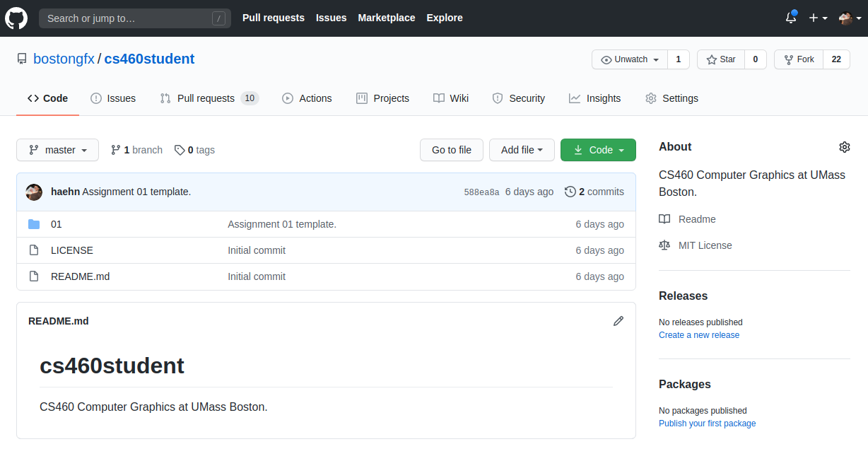Open the Releases heading link
Viewport: 868px width, 461px height.
[683, 296]
